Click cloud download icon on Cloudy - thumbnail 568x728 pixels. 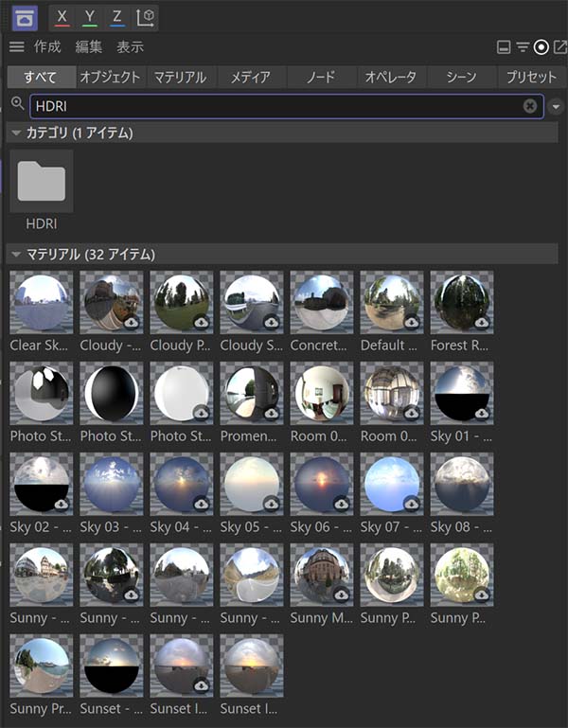pyautogui.click(x=132, y=322)
